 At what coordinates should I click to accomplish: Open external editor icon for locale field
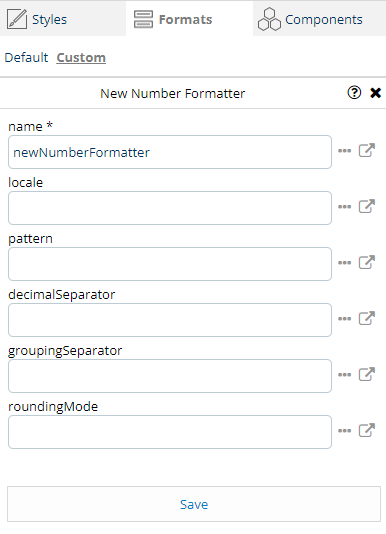pos(367,206)
